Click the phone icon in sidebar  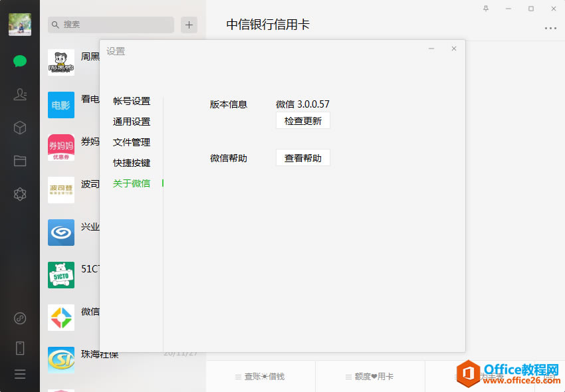click(x=20, y=348)
